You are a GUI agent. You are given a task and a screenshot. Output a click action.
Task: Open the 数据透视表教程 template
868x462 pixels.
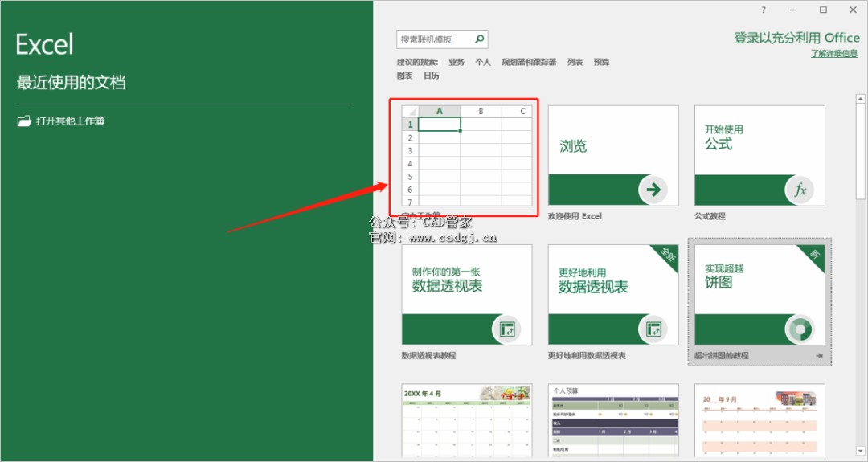(467, 295)
